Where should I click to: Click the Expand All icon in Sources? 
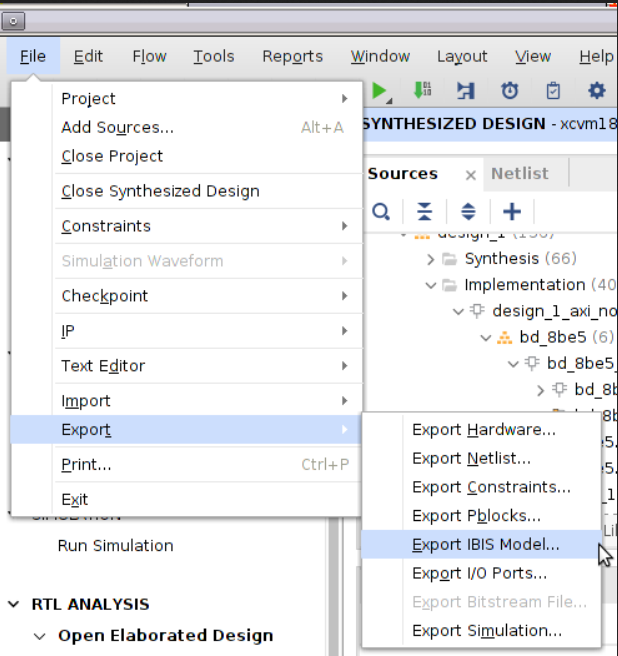click(x=468, y=212)
